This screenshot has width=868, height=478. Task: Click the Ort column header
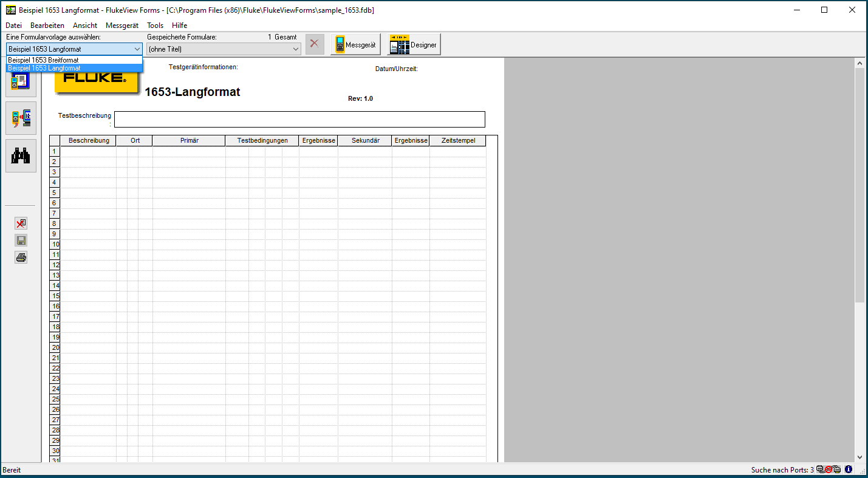(x=135, y=140)
